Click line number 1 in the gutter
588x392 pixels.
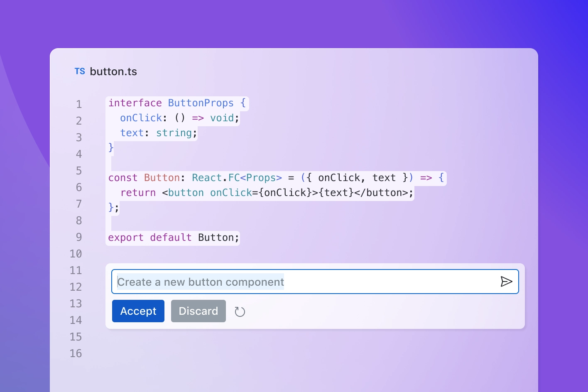[x=79, y=104]
